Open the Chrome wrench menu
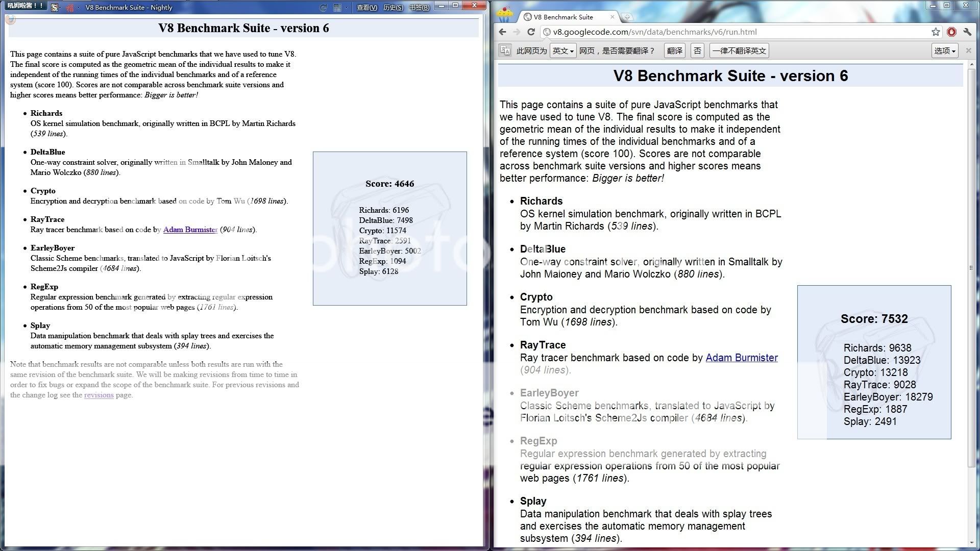The width and height of the screenshot is (980, 551). pos(967,32)
